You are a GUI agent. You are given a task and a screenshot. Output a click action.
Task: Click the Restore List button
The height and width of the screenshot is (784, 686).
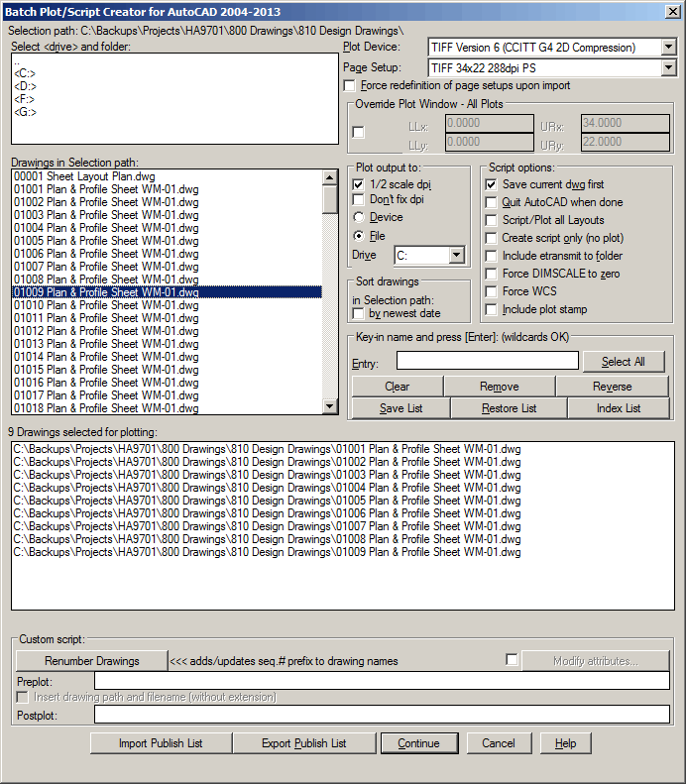pos(509,408)
